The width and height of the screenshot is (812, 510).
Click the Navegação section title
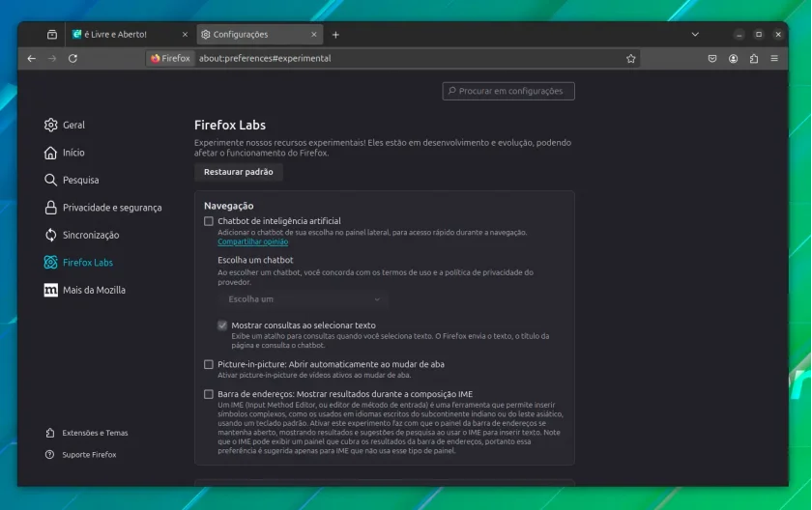click(228, 206)
